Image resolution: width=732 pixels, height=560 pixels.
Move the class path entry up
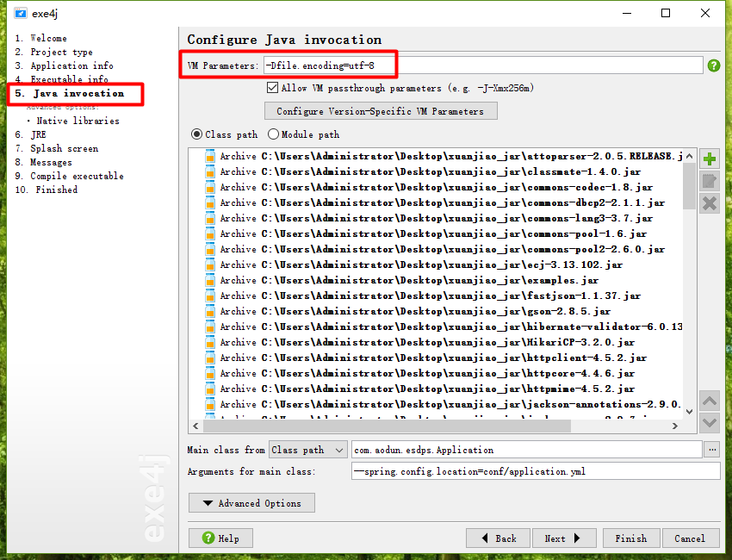click(x=710, y=401)
